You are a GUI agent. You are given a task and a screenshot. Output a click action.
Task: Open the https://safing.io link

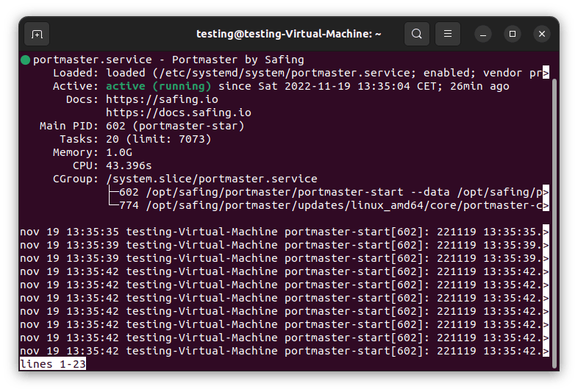point(162,99)
